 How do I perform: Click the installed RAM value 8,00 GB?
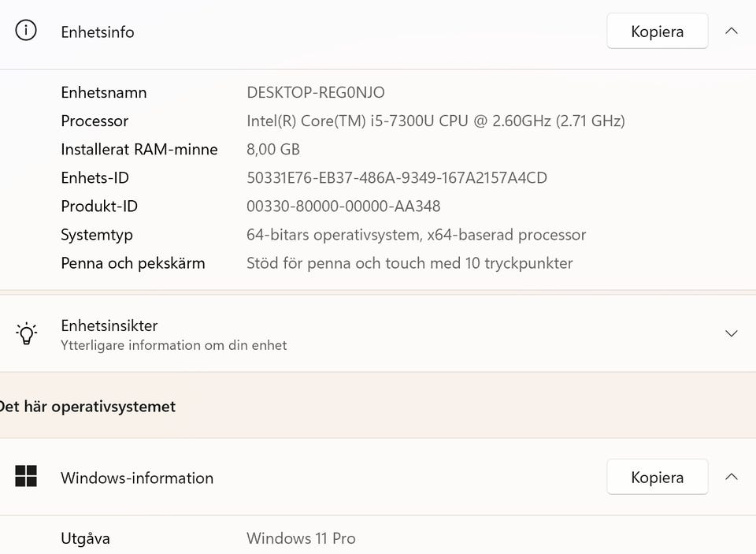273,149
